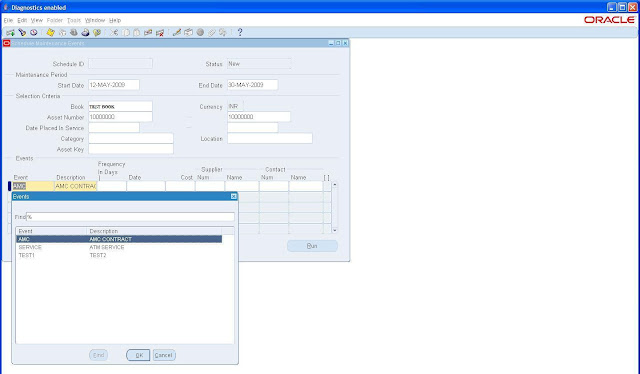This screenshot has width=640, height=374.
Task: Click the Oracle icon on the Schedule Maintenance Events title bar
Action: (7, 43)
